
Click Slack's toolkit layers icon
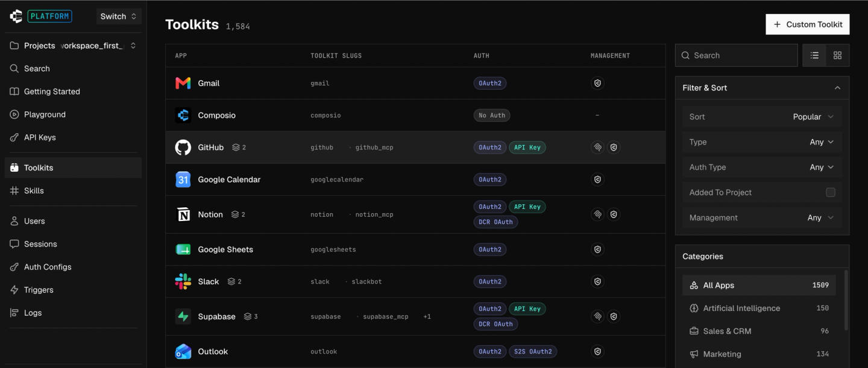tap(231, 281)
